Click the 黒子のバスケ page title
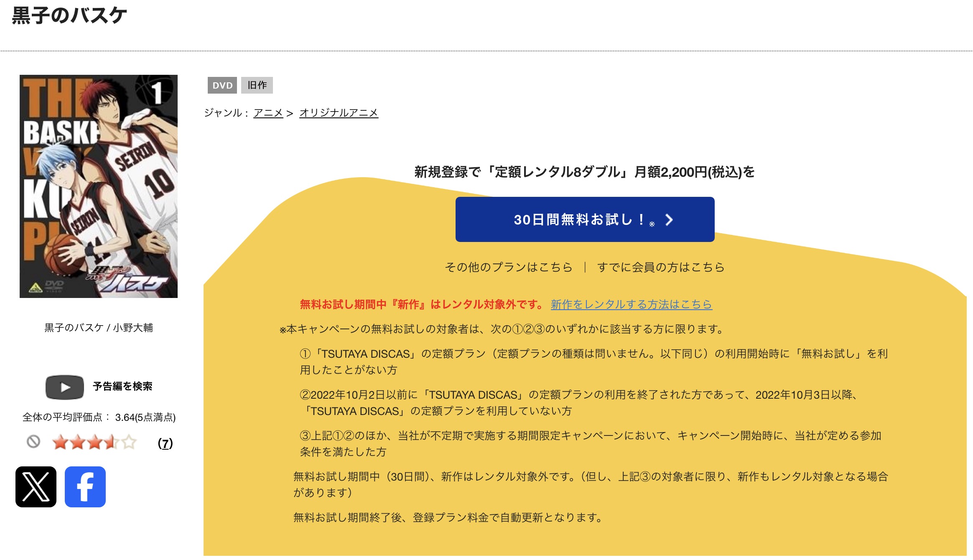 [x=69, y=15]
